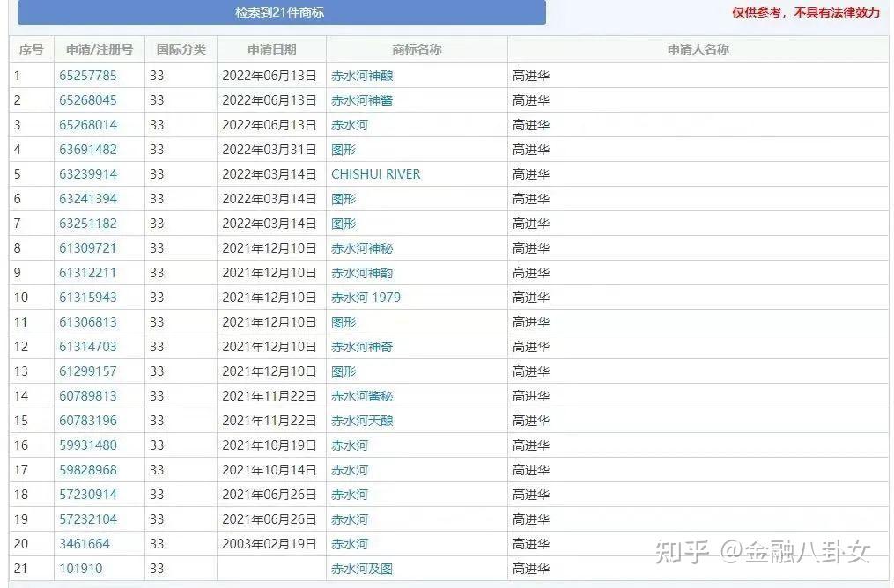The width and height of the screenshot is (894, 588).
Task: Select date cell 2021年10月19日
Action: tap(270, 445)
